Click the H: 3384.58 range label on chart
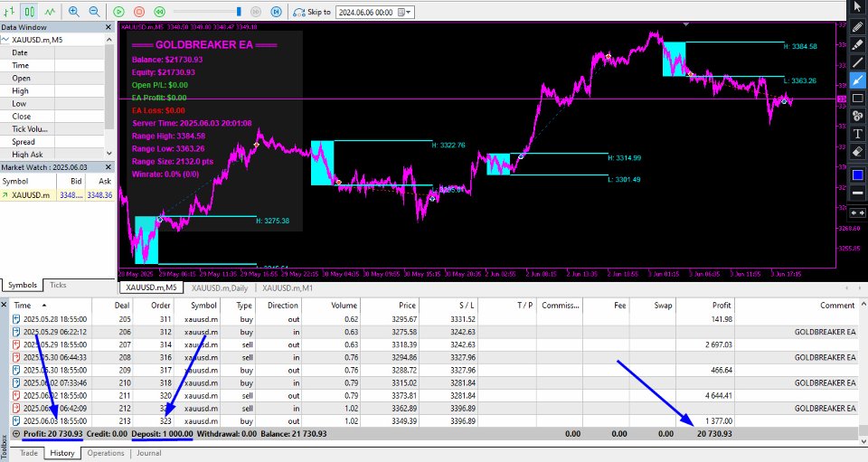Viewport: 868px width, 462px height. click(x=800, y=46)
